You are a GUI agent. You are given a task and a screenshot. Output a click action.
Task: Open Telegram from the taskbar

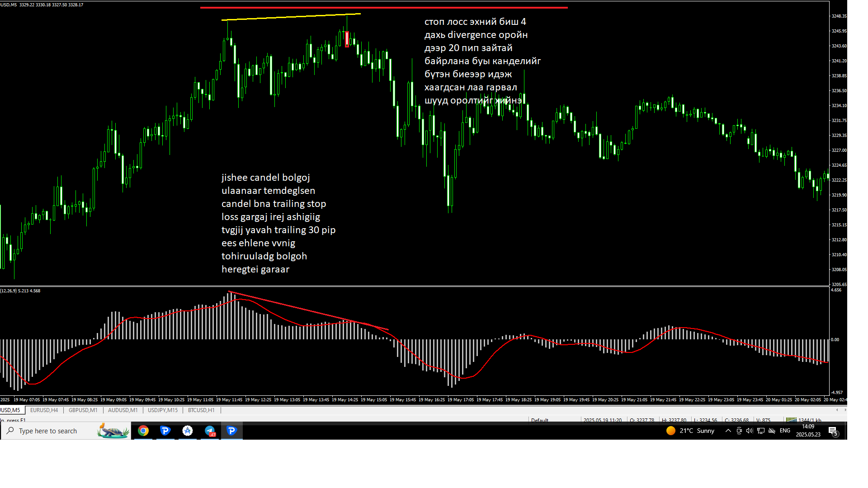pyautogui.click(x=210, y=431)
